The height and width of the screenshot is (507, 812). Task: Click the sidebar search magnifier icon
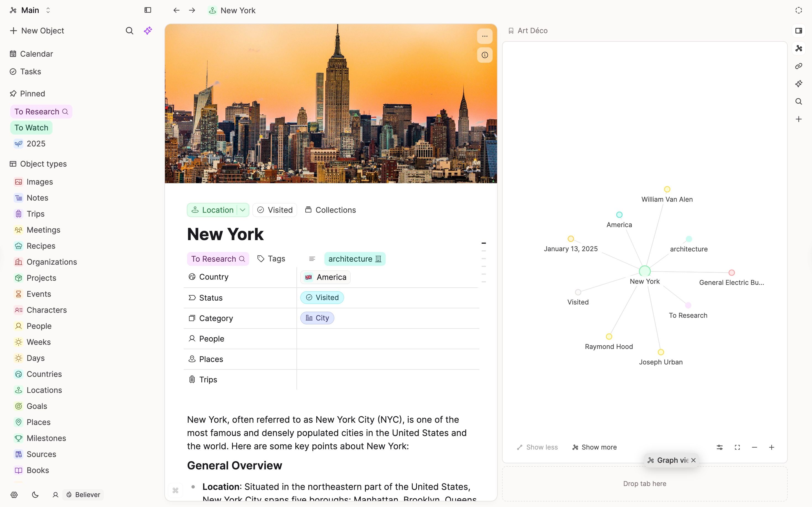coord(129,30)
